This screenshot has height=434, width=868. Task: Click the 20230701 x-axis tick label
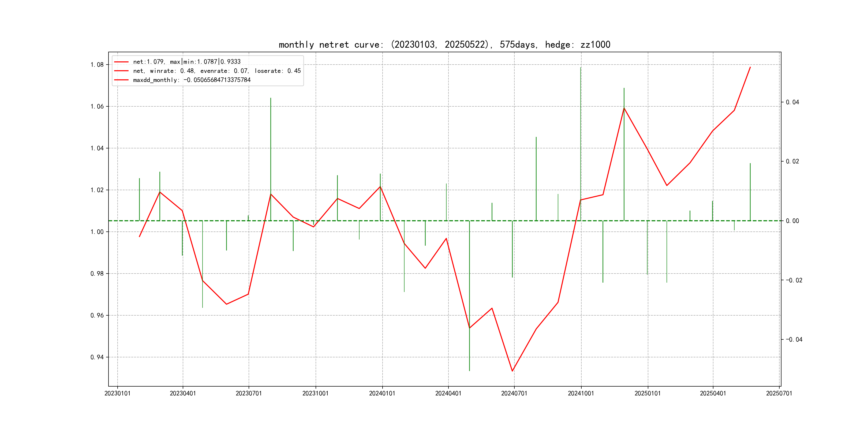[249, 393]
